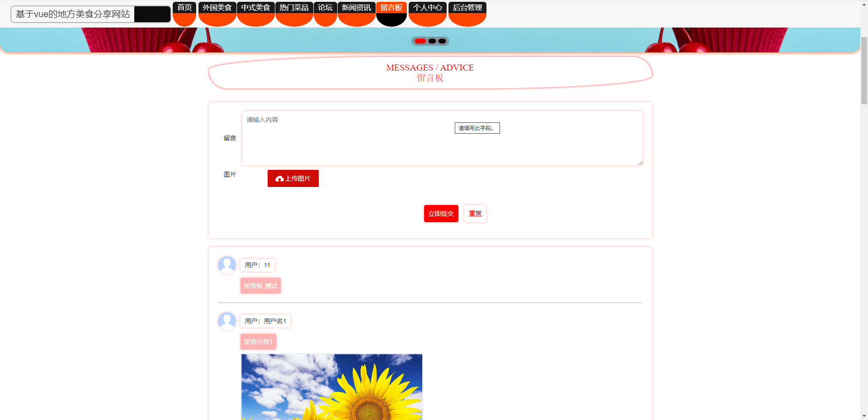Click avatar icon of 用户名1
The image size is (868, 420).
click(227, 321)
